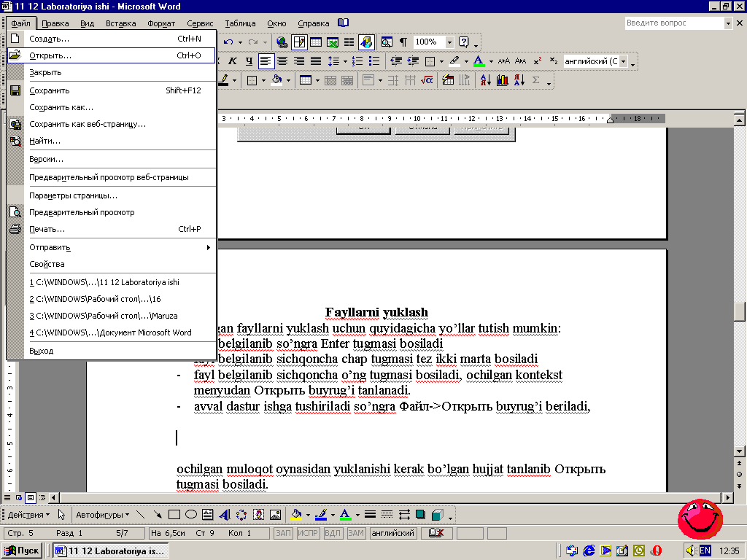
Task: Insert a chart using the bar chart icon
Action: coord(502,80)
